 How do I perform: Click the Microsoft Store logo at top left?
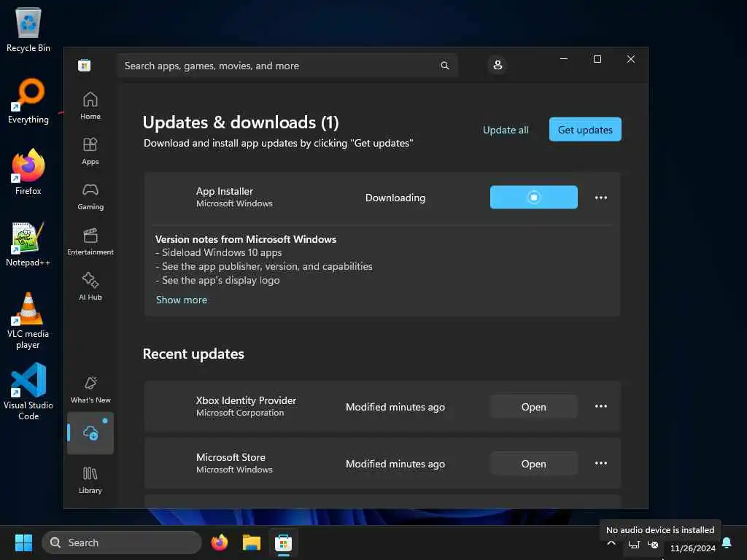85,65
